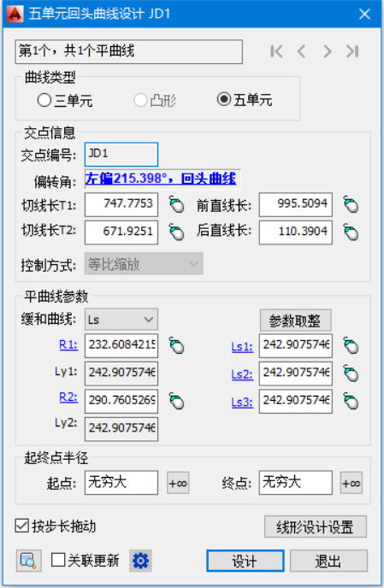Click the 左偏215.398° 回头曲线 link

tap(161, 179)
